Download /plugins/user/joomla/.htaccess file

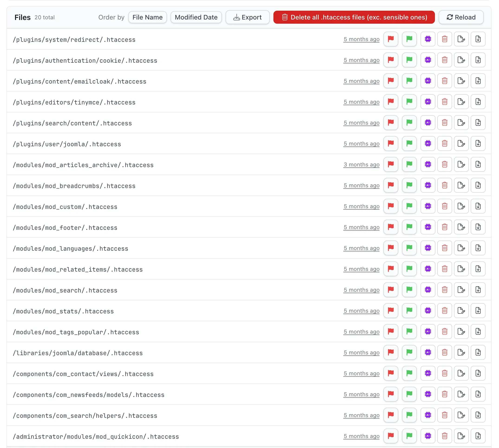[x=478, y=143]
